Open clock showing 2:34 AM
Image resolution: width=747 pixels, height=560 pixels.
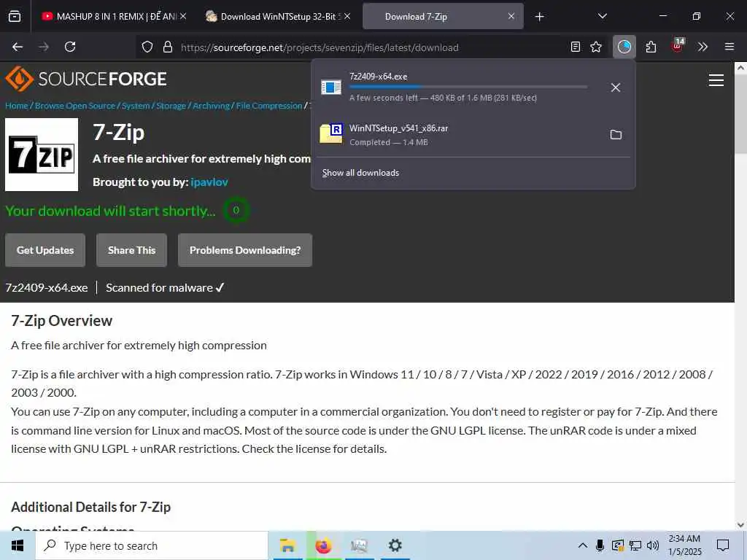[684, 545]
